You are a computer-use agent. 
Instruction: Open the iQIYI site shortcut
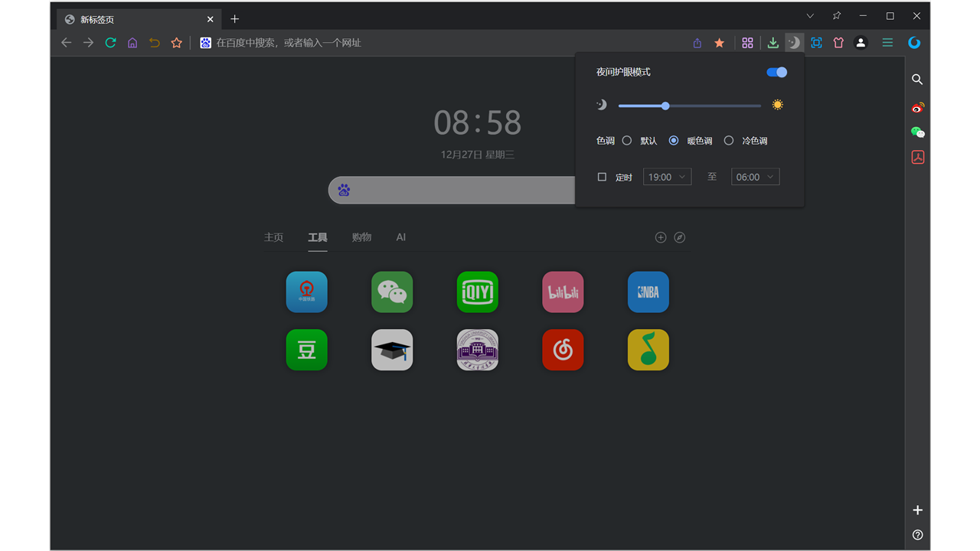pyautogui.click(x=477, y=292)
